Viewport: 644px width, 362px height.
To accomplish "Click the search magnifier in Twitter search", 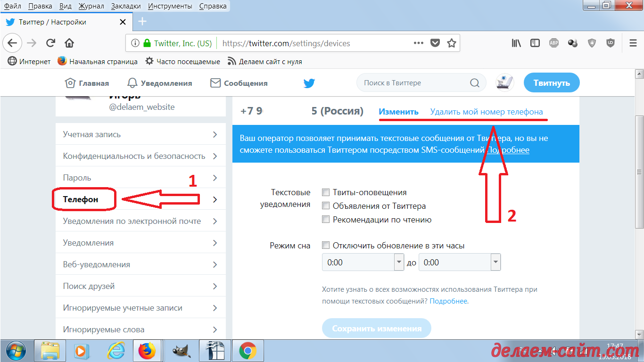I will click(x=475, y=83).
